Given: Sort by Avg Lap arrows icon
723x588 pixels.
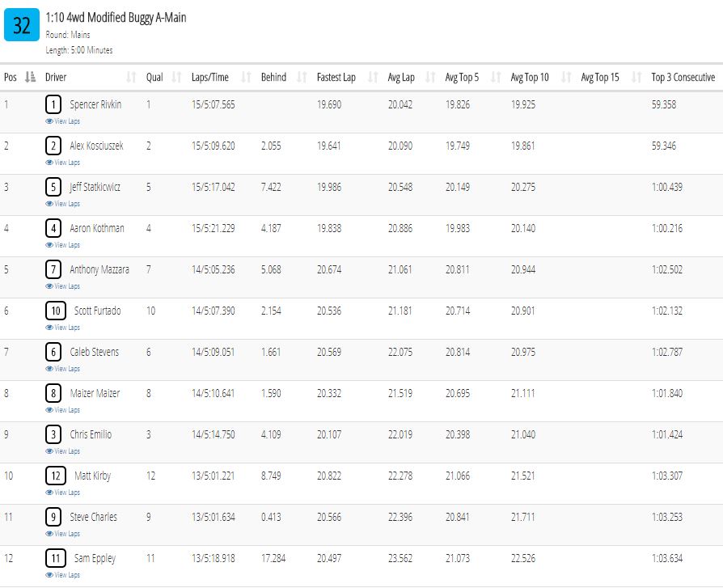Looking at the screenshot, I should (430, 77).
